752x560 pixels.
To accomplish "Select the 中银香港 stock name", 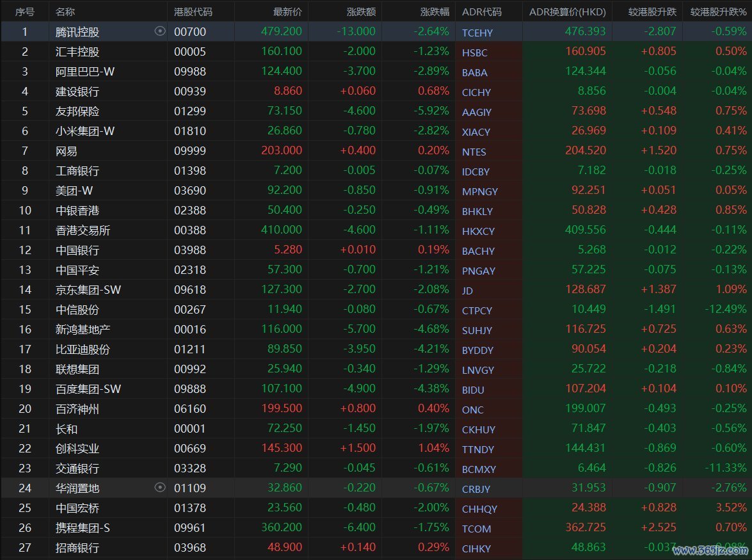I will 77,211.
